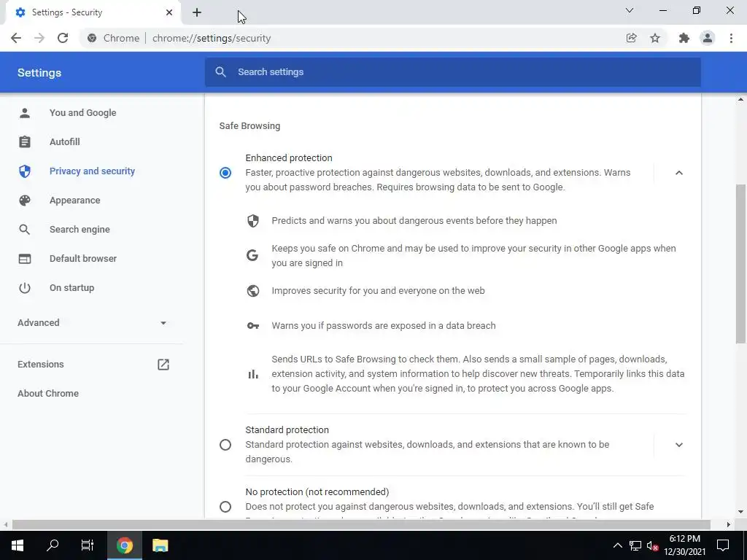This screenshot has height=560, width=747.
Task: Click the scroll up arrow of vertical scrollbar
Action: [740, 99]
